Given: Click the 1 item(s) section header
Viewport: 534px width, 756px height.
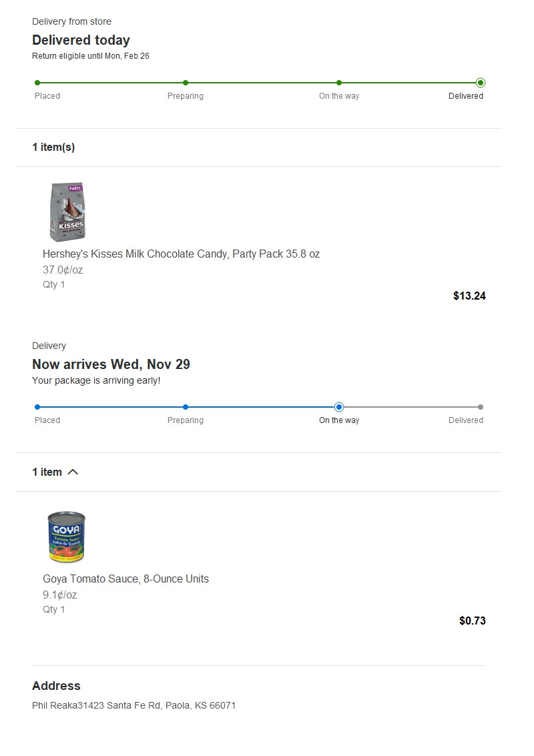Looking at the screenshot, I should 53,147.
